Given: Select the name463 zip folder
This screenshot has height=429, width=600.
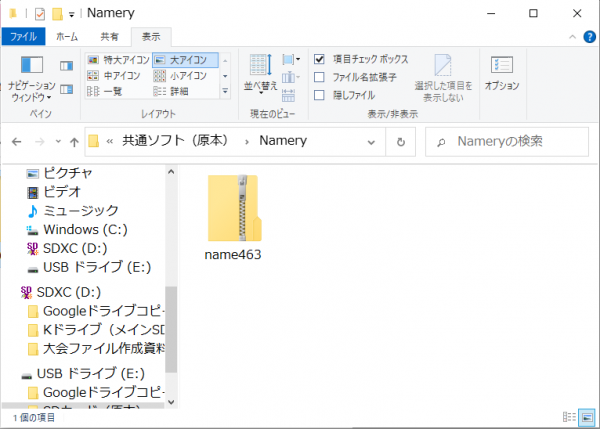Looking at the screenshot, I should [x=233, y=218].
